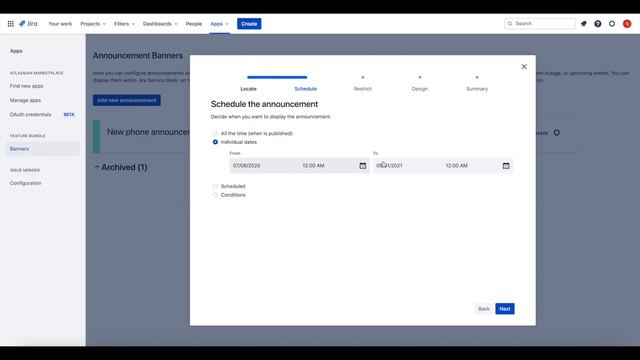Select the Conditions radio option

click(215, 195)
